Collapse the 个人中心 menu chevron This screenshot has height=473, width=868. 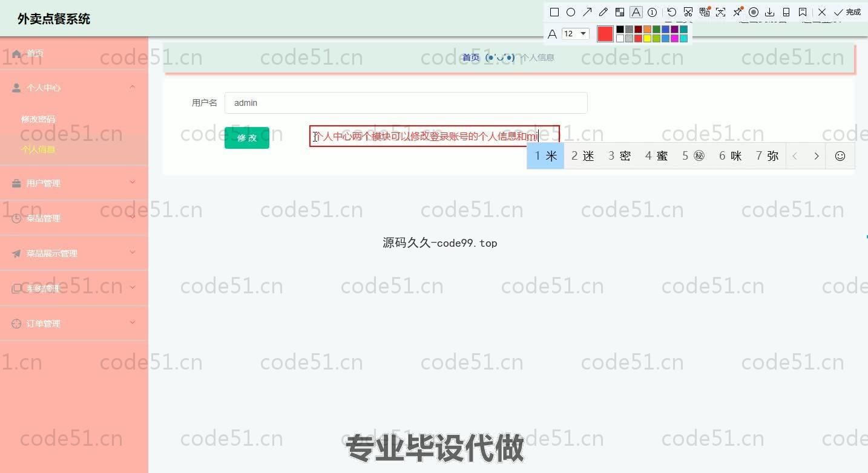pos(133,87)
